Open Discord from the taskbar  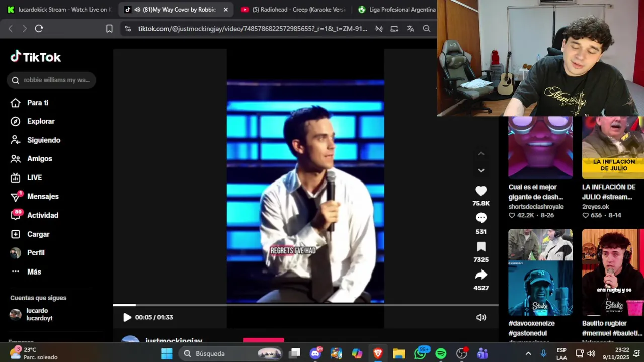(x=315, y=354)
